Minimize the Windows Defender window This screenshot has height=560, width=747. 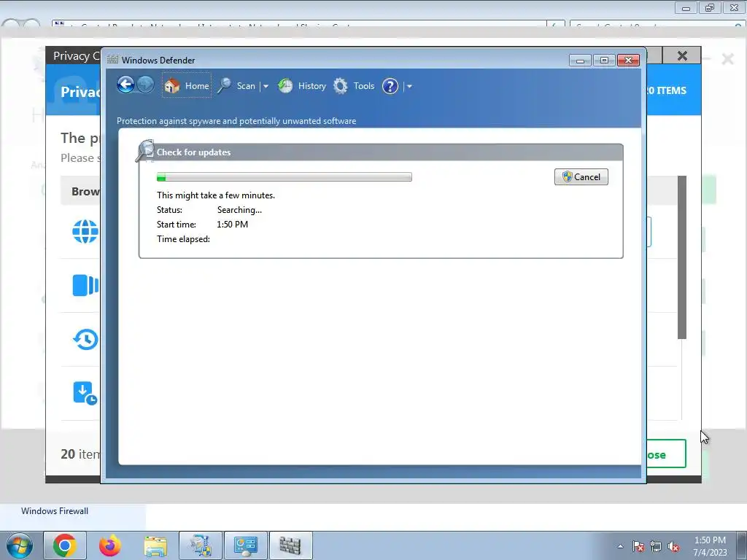pos(580,60)
